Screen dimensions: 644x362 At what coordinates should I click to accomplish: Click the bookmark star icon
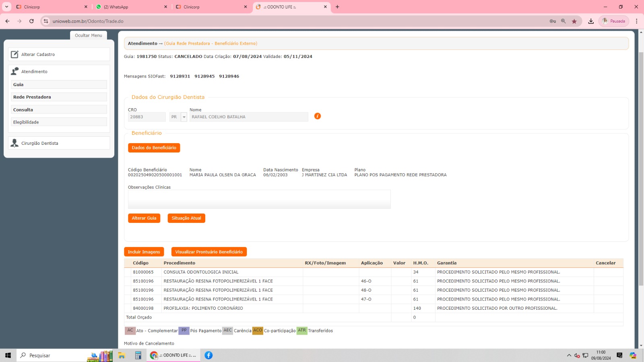coord(574,21)
